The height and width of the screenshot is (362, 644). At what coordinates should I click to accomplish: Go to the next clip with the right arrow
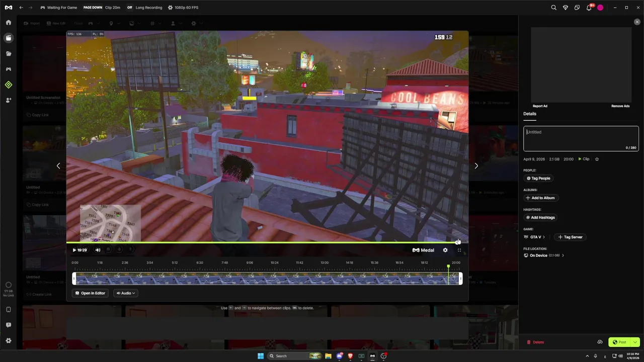pyautogui.click(x=476, y=165)
